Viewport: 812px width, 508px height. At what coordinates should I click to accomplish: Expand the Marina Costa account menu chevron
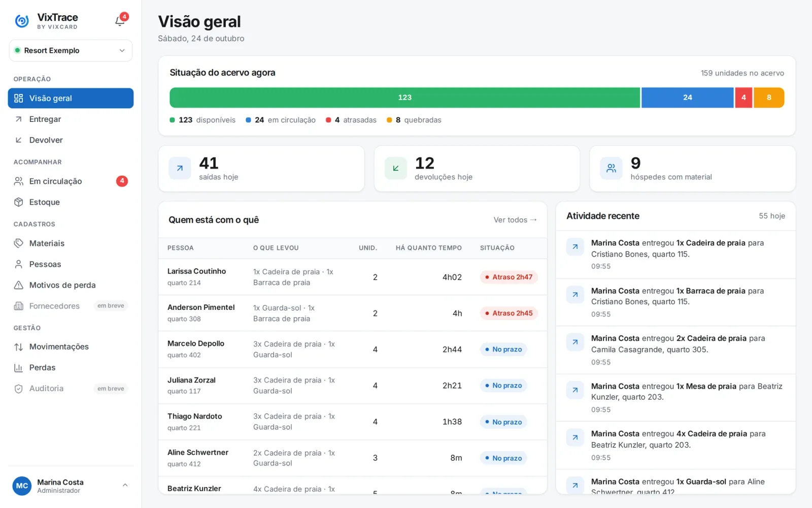click(125, 486)
